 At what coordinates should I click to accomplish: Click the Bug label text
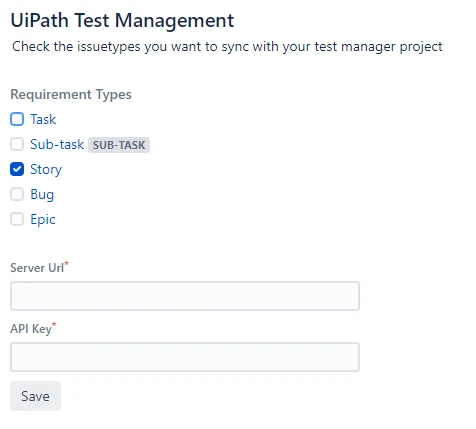click(x=42, y=195)
